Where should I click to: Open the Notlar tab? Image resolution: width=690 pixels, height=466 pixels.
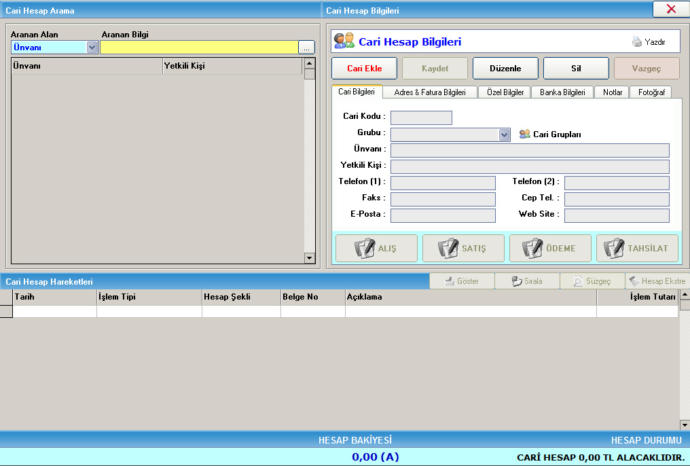(x=612, y=92)
